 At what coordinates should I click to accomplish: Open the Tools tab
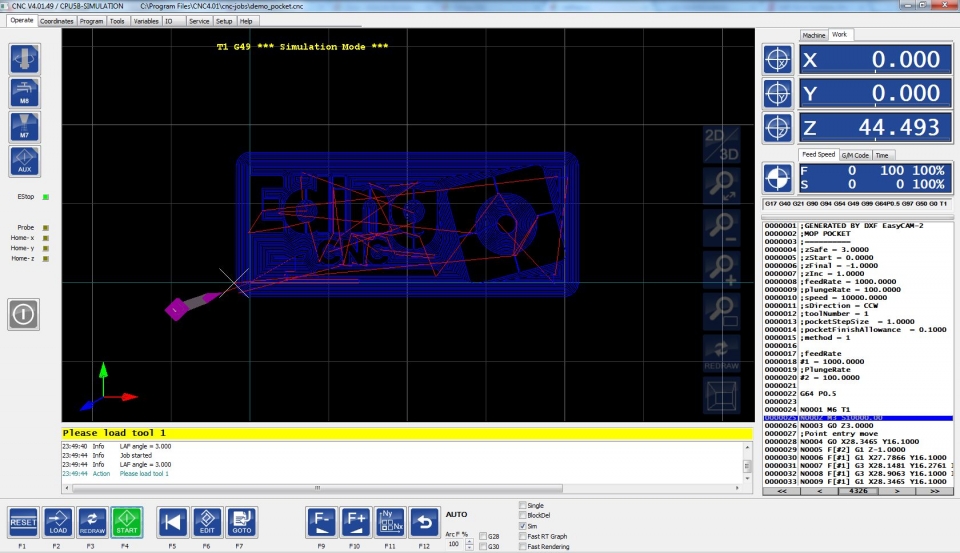point(117,21)
